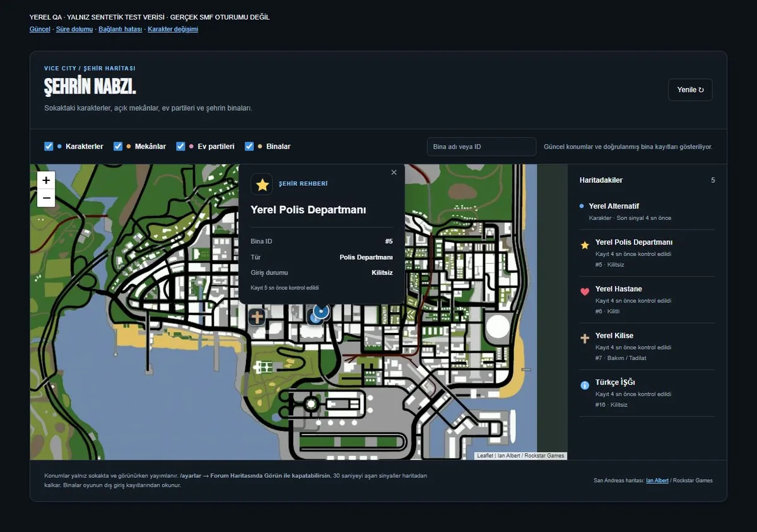
Task: Click the Bina ID value #5 in popup
Action: click(x=389, y=241)
